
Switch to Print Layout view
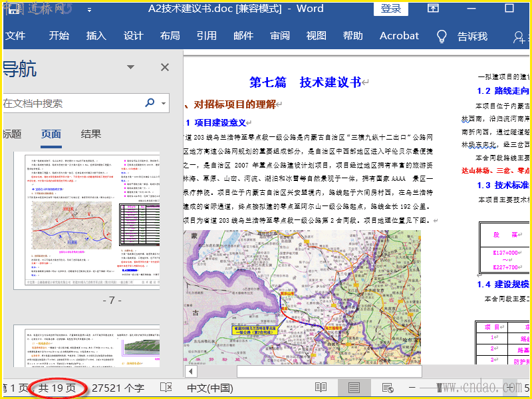[x=354, y=388]
